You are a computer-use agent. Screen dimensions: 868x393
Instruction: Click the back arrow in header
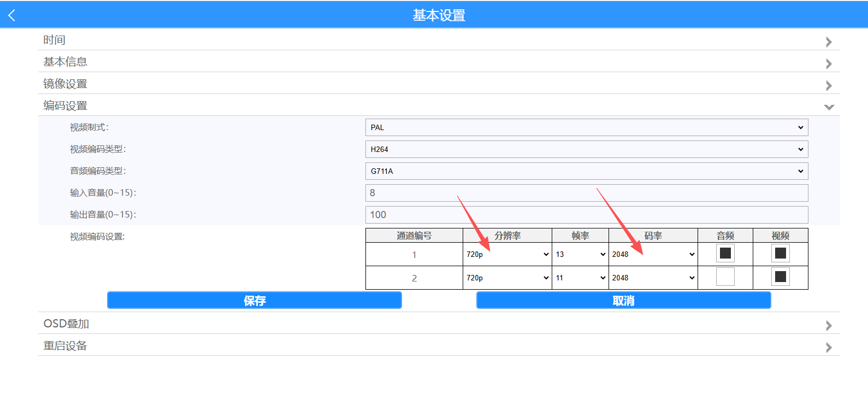12,15
